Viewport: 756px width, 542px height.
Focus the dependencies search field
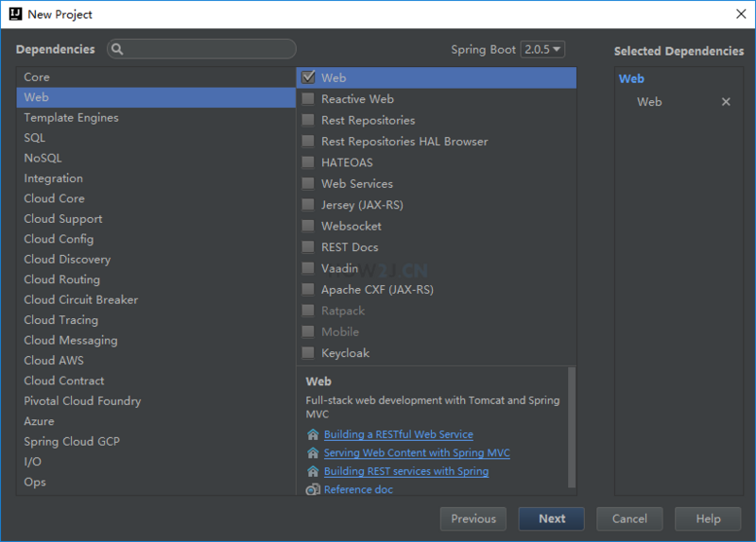pyautogui.click(x=210, y=49)
